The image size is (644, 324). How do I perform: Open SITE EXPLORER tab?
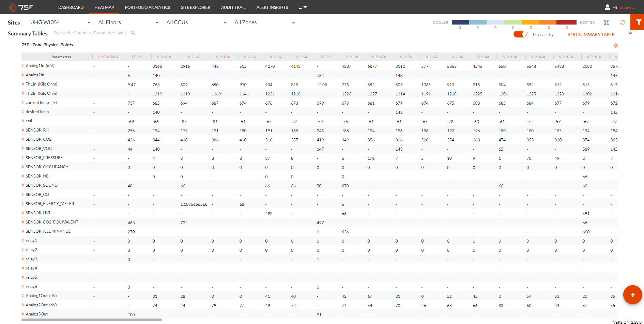(x=196, y=7)
